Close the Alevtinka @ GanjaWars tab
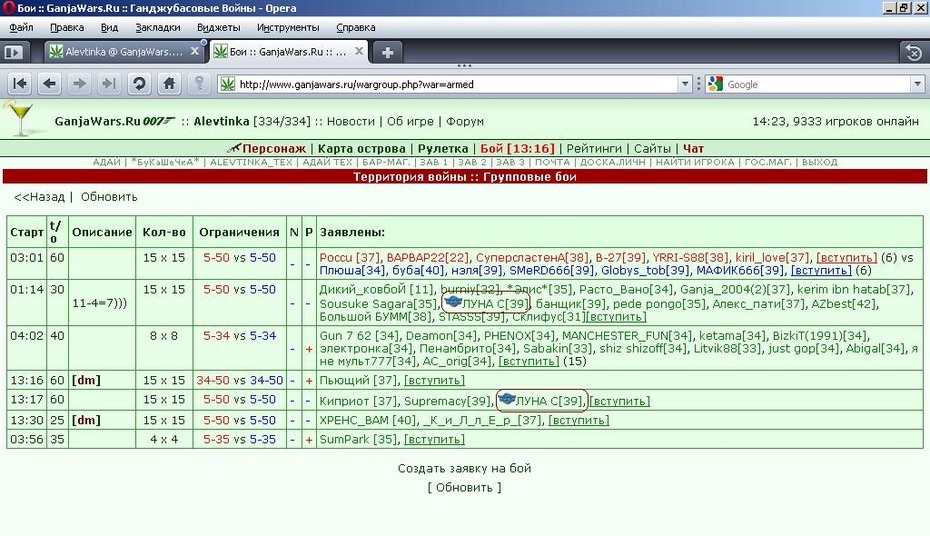This screenshot has height=536, width=930. [x=194, y=52]
